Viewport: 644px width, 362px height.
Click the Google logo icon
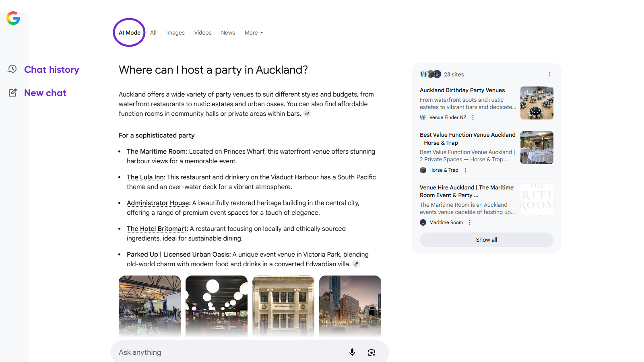coord(13,18)
